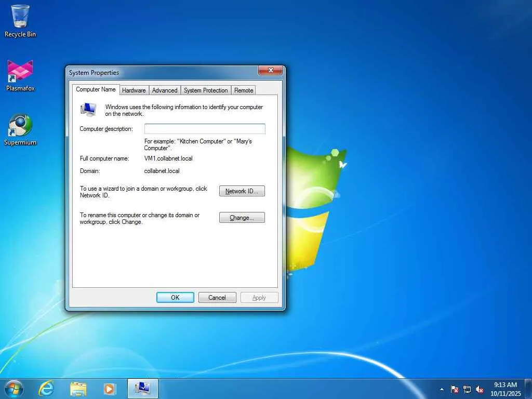
Task: Open the clock showing 9:13 AM
Action: point(506,389)
